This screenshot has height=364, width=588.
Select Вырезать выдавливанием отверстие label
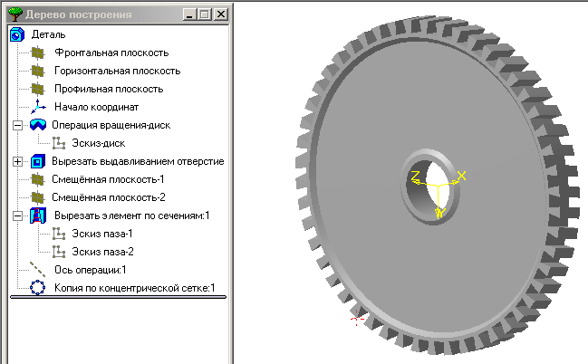pos(138,161)
